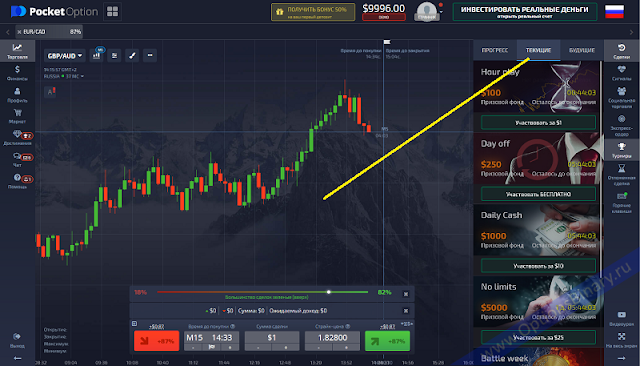Open the platform layout grid icon

112,11
